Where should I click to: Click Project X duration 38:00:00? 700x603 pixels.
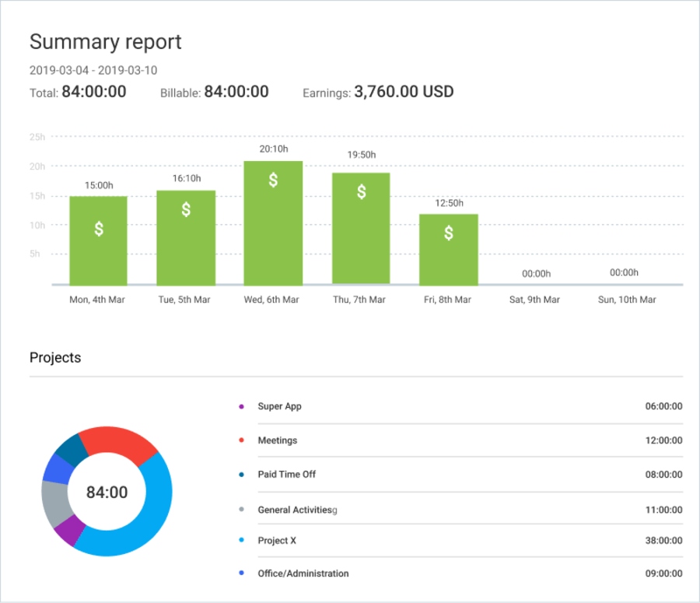(665, 540)
